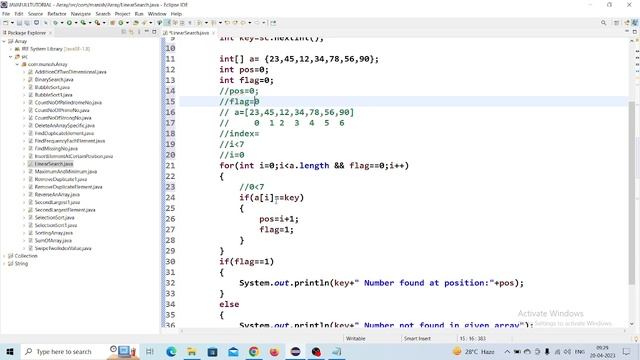
Task: Select LinearSearch.java in the Package Explorer
Action: point(53,164)
